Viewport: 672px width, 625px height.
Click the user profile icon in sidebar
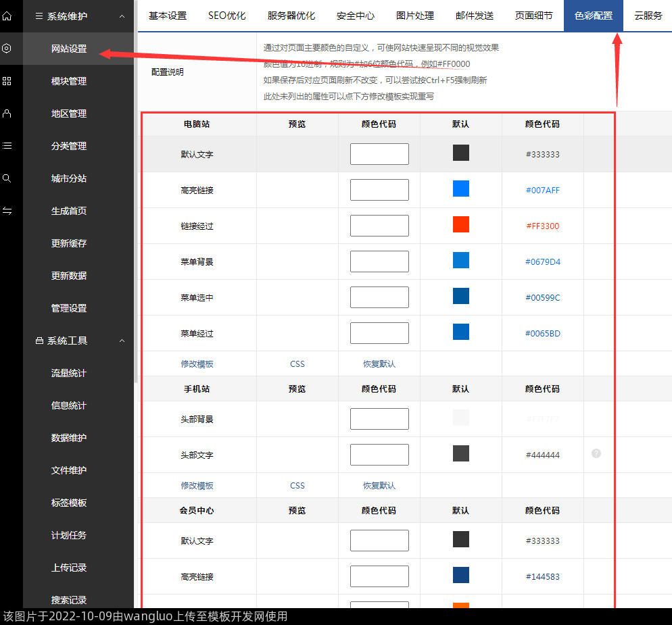7,114
